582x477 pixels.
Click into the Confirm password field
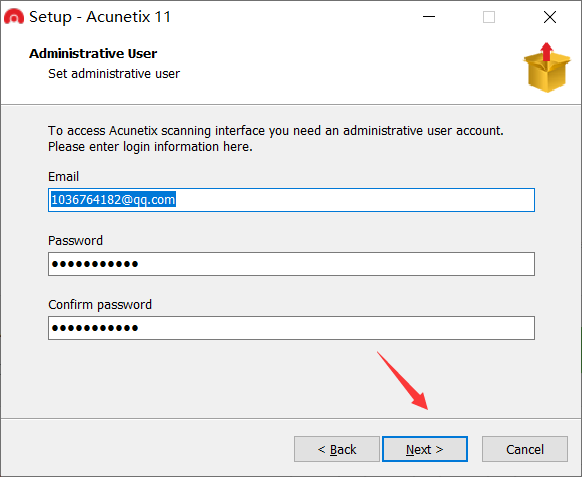point(291,328)
